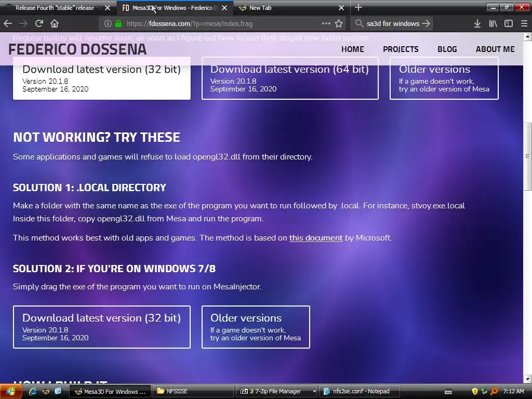Click the search box with 'sa3d for windows'
This screenshot has width=532, height=399.
(393, 23)
